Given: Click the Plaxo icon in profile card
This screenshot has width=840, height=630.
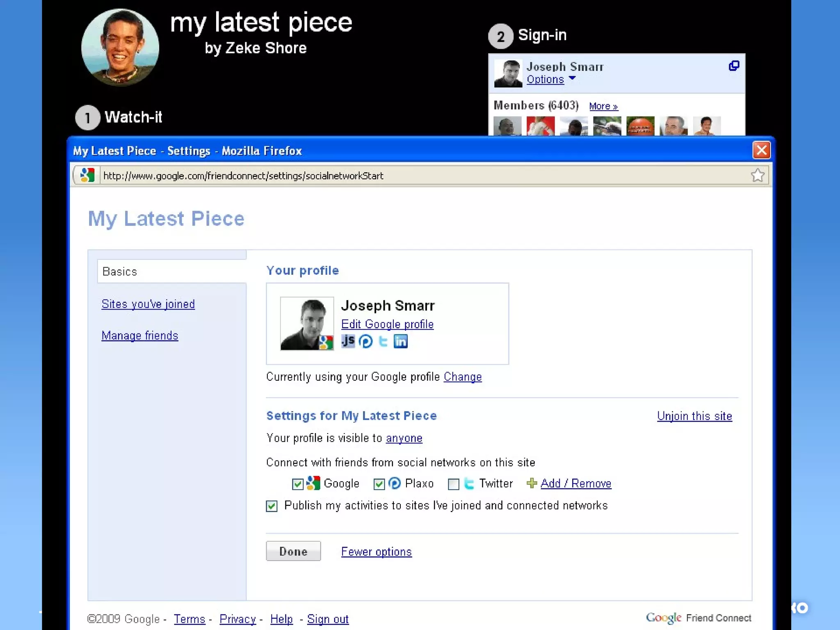Looking at the screenshot, I should (365, 341).
